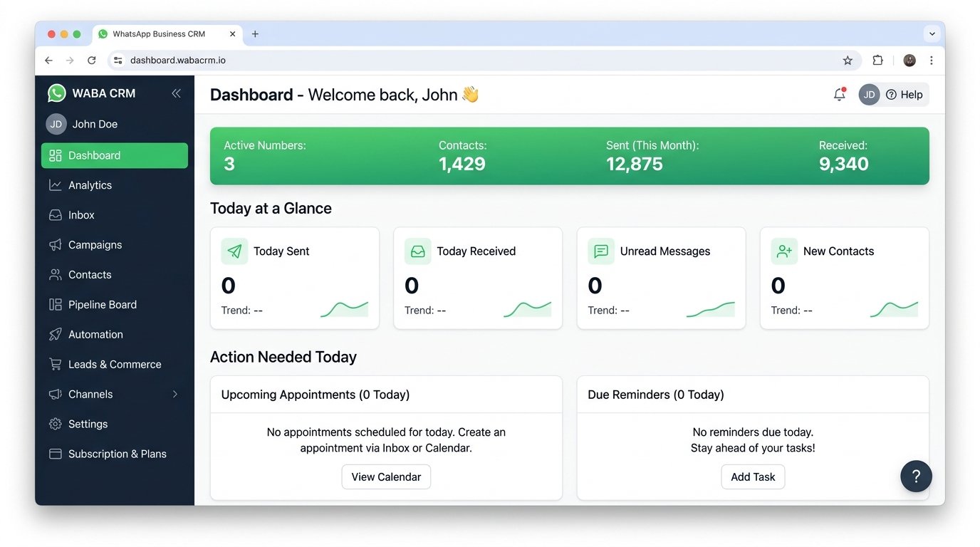980x547 pixels.
Task: Click the Today Sent trend sparkline
Action: 344,309
